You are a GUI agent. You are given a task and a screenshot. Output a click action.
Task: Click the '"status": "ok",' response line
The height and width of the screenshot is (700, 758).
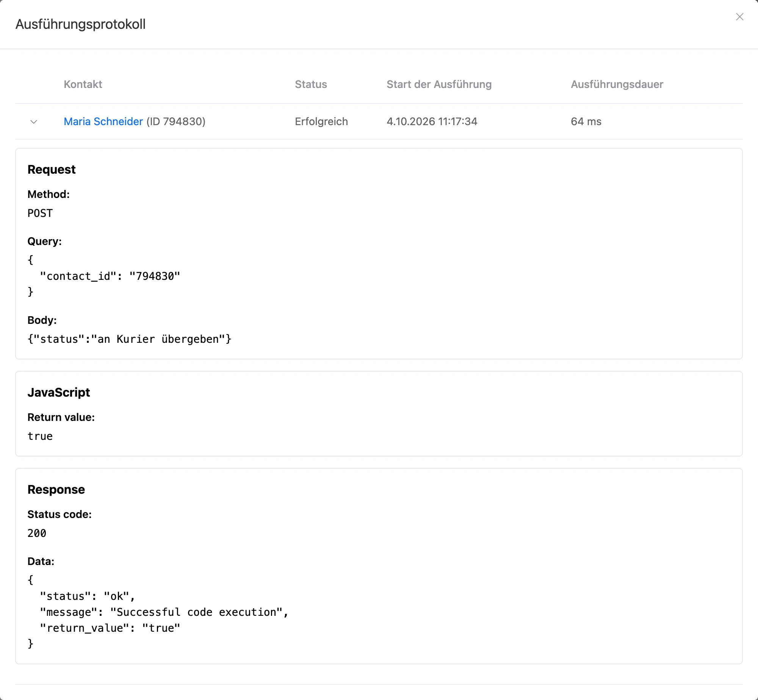click(x=88, y=596)
